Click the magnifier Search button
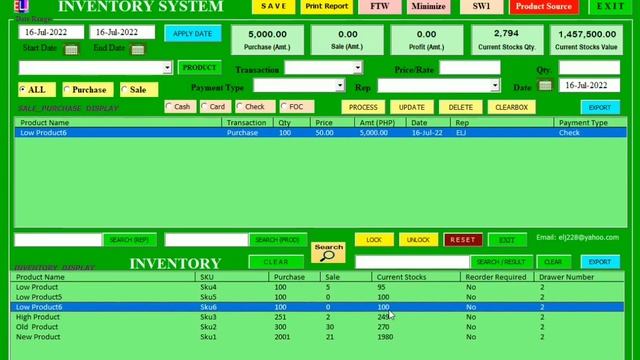Screen dimensions: 640x360 pyautogui.click(x=328, y=253)
